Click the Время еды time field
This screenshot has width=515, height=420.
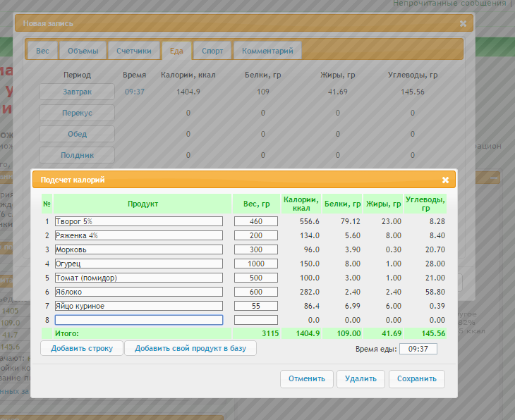418,349
